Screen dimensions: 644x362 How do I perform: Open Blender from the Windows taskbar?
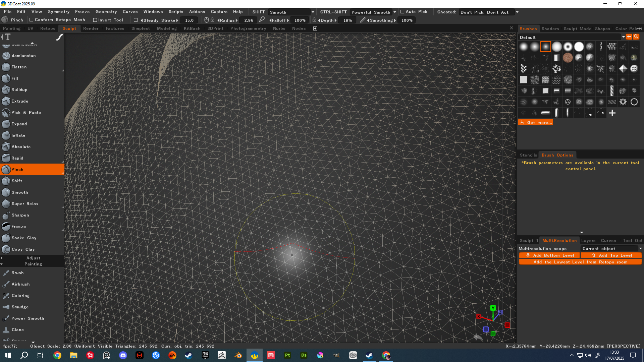pyautogui.click(x=238, y=355)
